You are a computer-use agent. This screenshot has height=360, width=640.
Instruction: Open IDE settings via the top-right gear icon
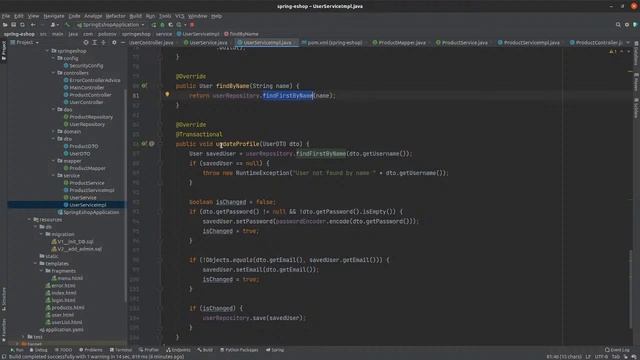(627, 25)
